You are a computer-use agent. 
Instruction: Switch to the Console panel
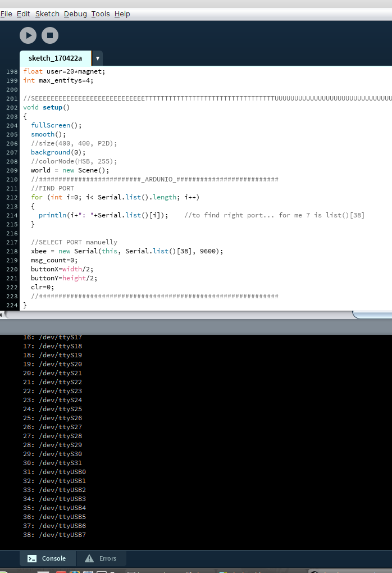point(48,558)
